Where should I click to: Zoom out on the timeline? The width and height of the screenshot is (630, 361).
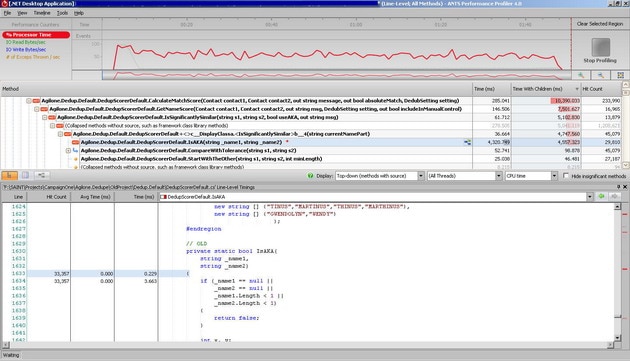600,75
